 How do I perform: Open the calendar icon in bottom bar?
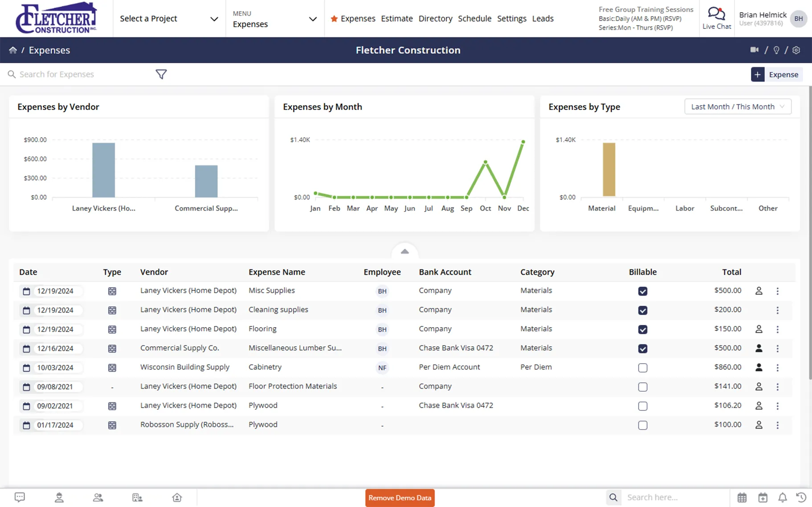click(x=742, y=497)
